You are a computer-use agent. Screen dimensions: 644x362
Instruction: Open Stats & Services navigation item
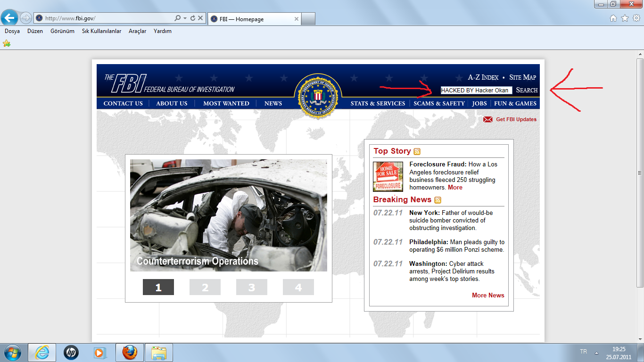(x=378, y=103)
